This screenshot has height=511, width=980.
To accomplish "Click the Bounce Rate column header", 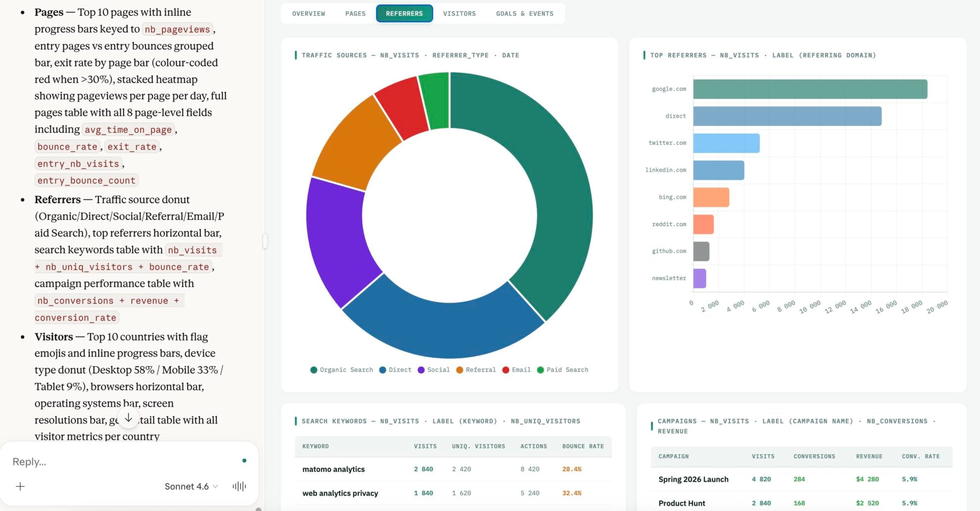I will click(583, 446).
